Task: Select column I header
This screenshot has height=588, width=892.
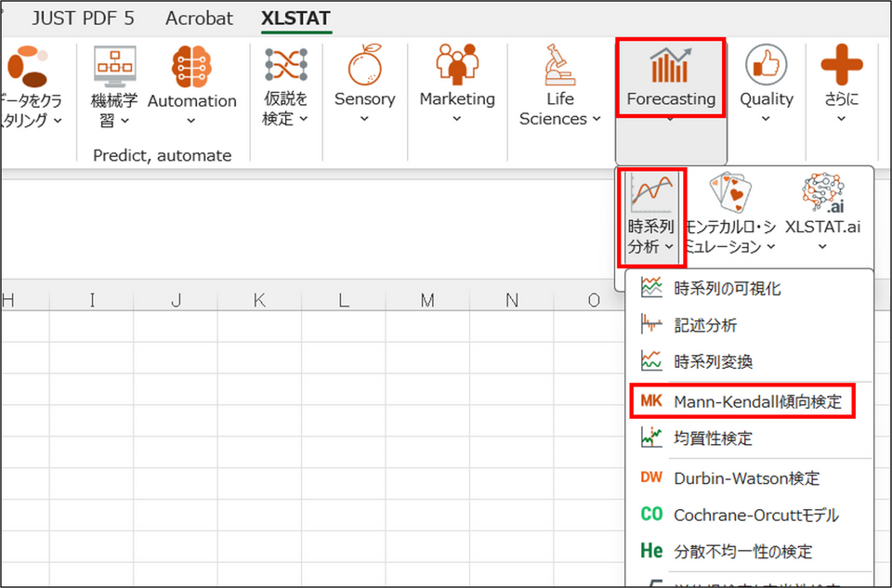Action: 92,300
